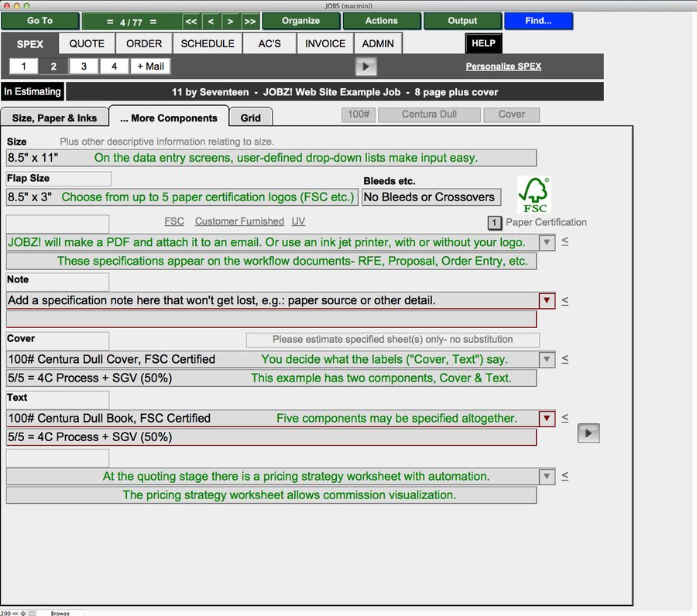Open the Cover description dropdown arrow
Viewport: 697px width, 616px height.
[547, 359]
